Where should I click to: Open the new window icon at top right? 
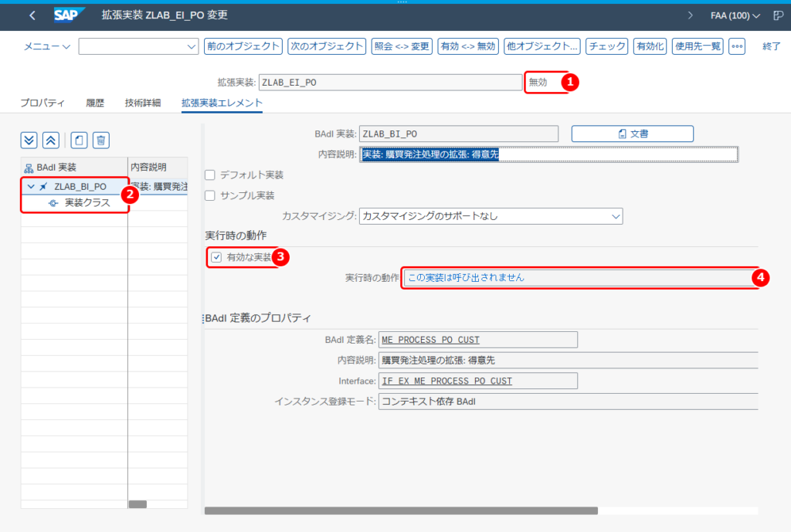tap(779, 15)
